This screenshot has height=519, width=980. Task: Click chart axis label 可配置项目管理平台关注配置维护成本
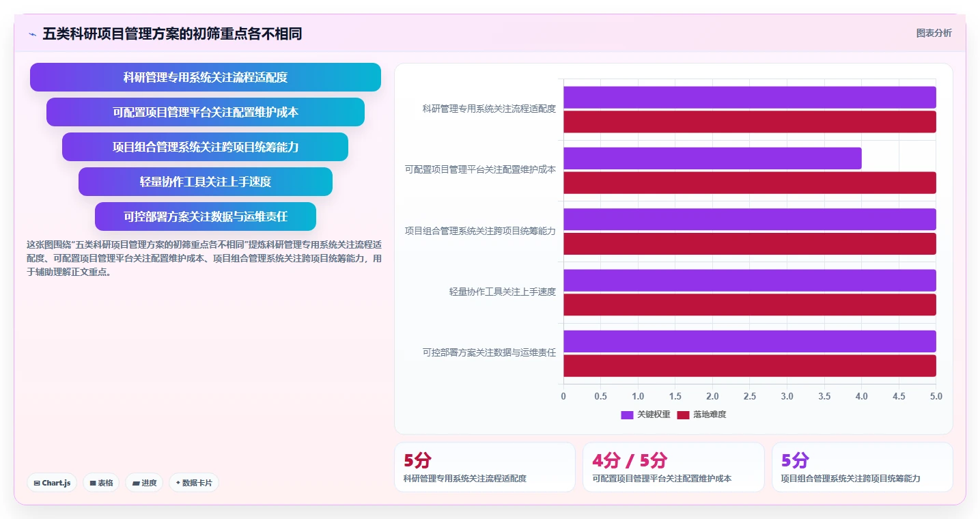click(480, 169)
